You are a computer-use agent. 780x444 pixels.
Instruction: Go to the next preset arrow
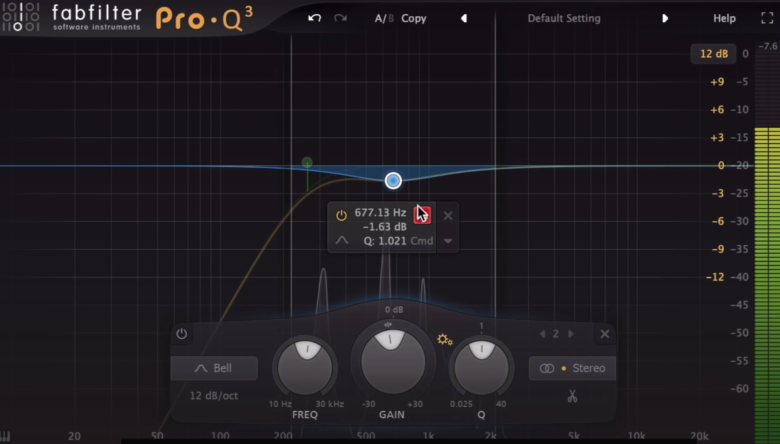pos(665,18)
